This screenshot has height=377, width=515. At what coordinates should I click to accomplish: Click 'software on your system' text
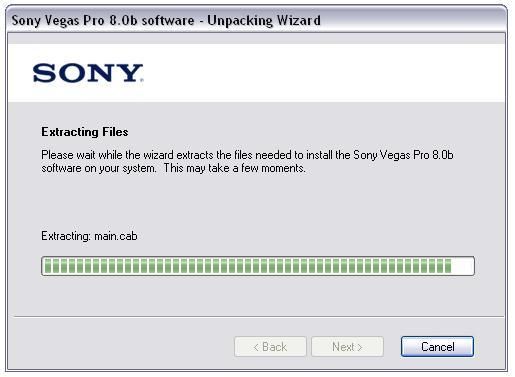tap(99, 168)
